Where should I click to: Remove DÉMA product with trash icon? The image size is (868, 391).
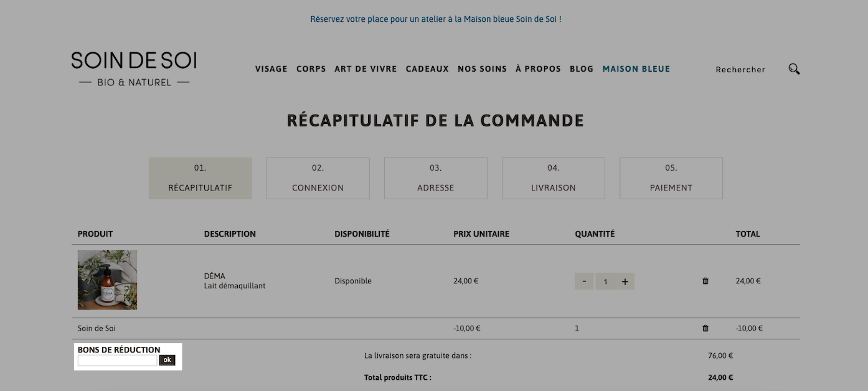[705, 281]
